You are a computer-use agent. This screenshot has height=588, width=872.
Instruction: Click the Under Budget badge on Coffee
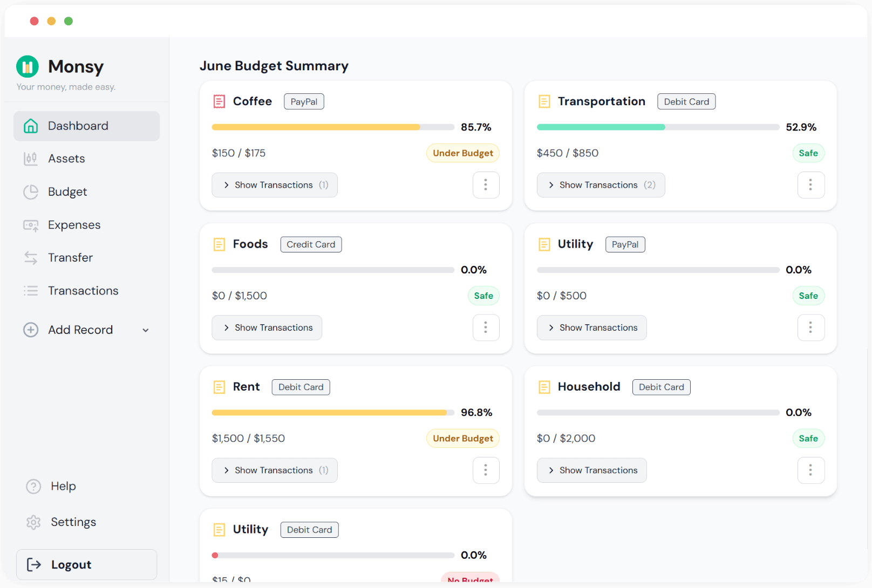tap(462, 153)
